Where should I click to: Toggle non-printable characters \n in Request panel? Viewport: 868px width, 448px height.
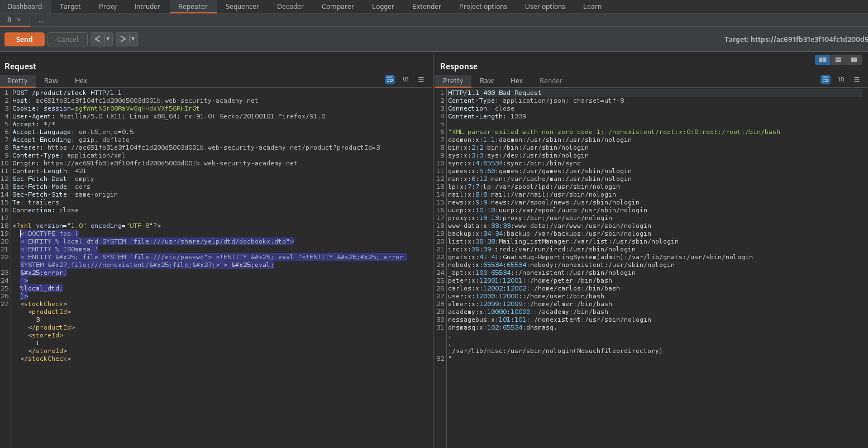[x=406, y=80]
